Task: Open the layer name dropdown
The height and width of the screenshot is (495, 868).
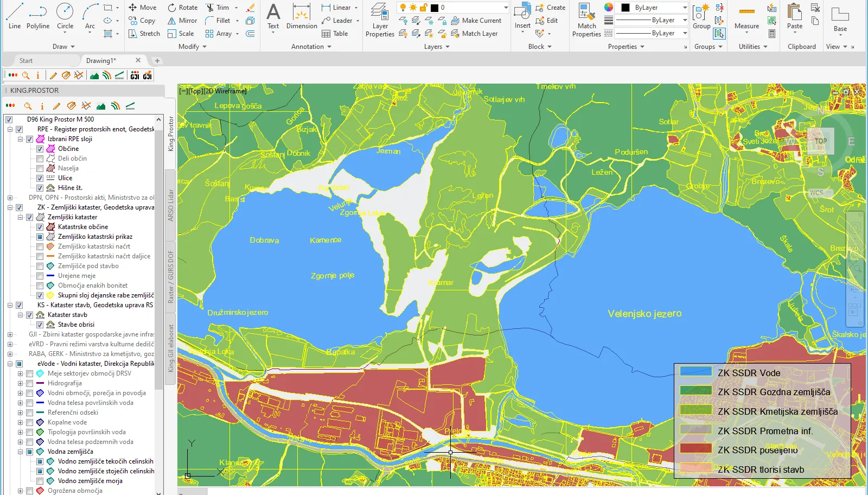Action: coord(506,8)
